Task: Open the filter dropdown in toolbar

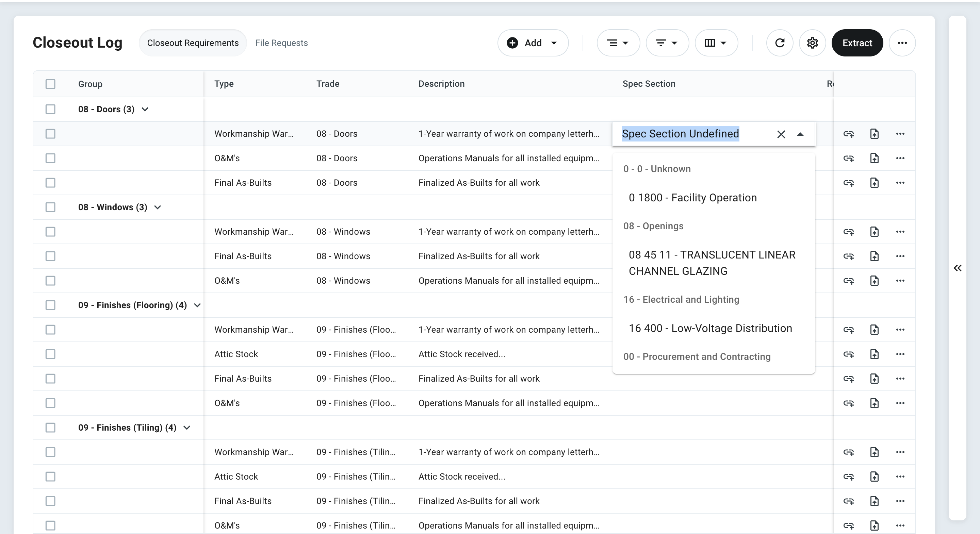Action: coord(667,43)
